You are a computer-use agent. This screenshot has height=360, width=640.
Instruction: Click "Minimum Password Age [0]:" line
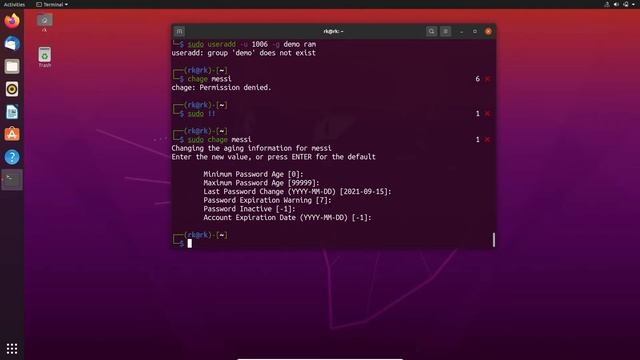253,174
